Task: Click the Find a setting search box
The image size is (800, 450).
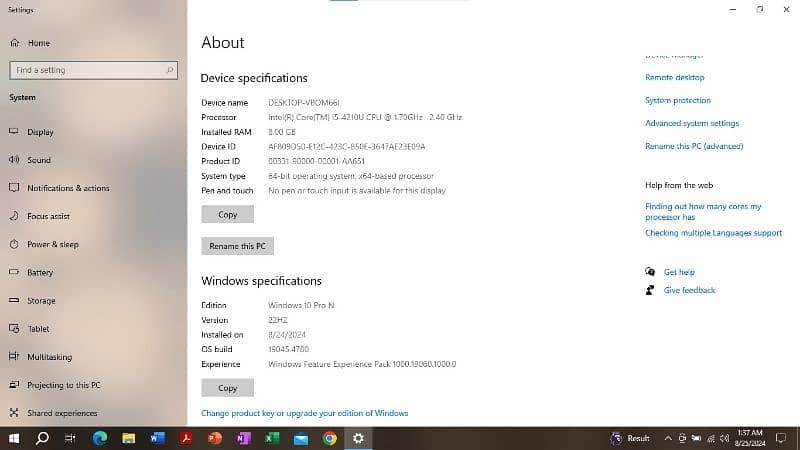Action: coord(93,71)
